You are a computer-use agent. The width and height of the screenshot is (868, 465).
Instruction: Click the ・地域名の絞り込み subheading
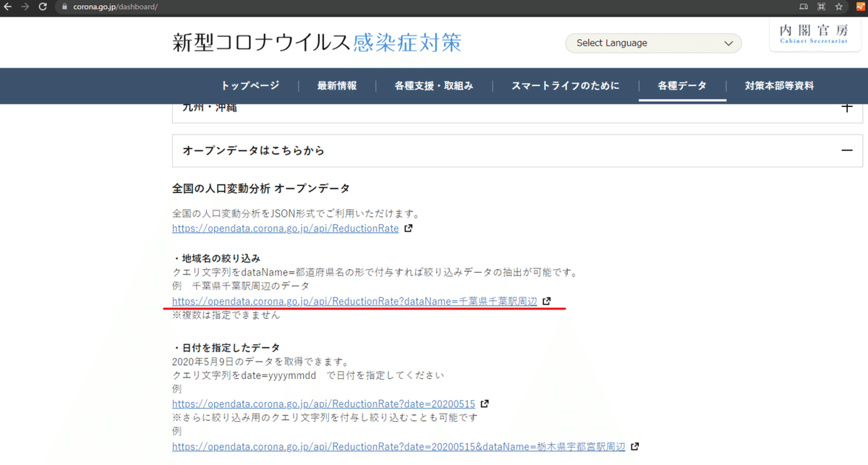coord(216,258)
